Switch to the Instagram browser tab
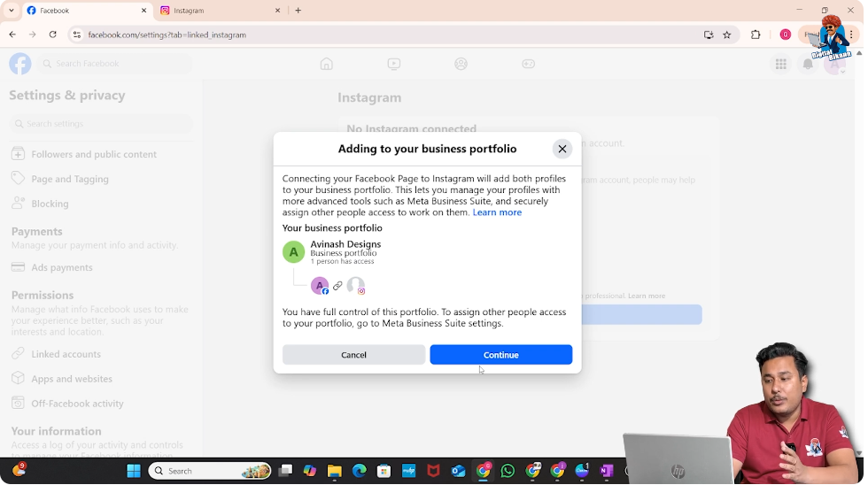Screen dimensions: 868x485 point(221,11)
